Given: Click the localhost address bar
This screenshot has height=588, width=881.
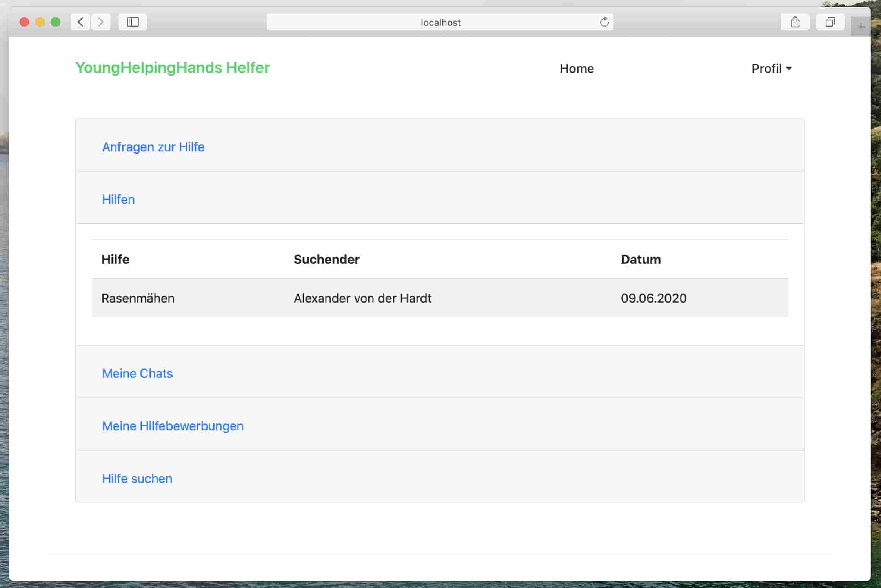Looking at the screenshot, I should pyautogui.click(x=440, y=22).
